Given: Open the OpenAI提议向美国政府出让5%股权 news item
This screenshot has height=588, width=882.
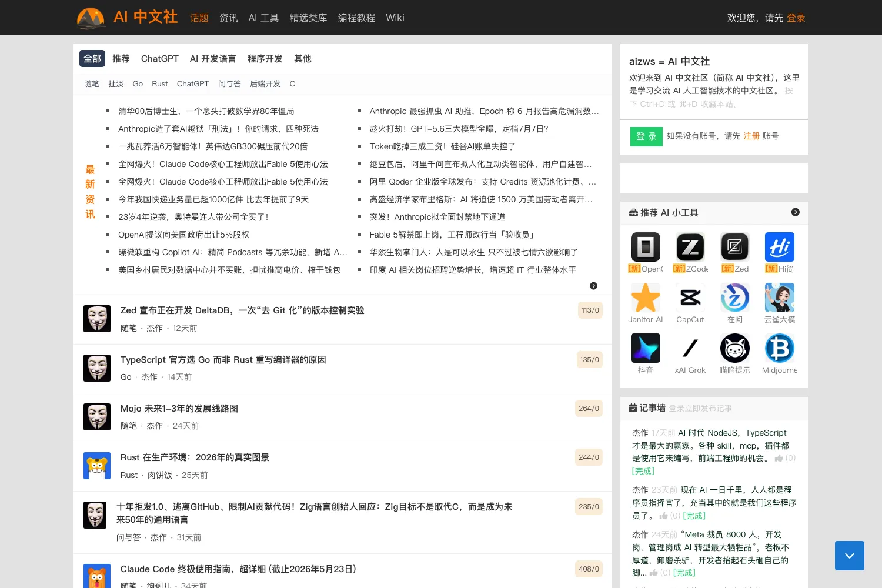Looking at the screenshot, I should 183,235.
